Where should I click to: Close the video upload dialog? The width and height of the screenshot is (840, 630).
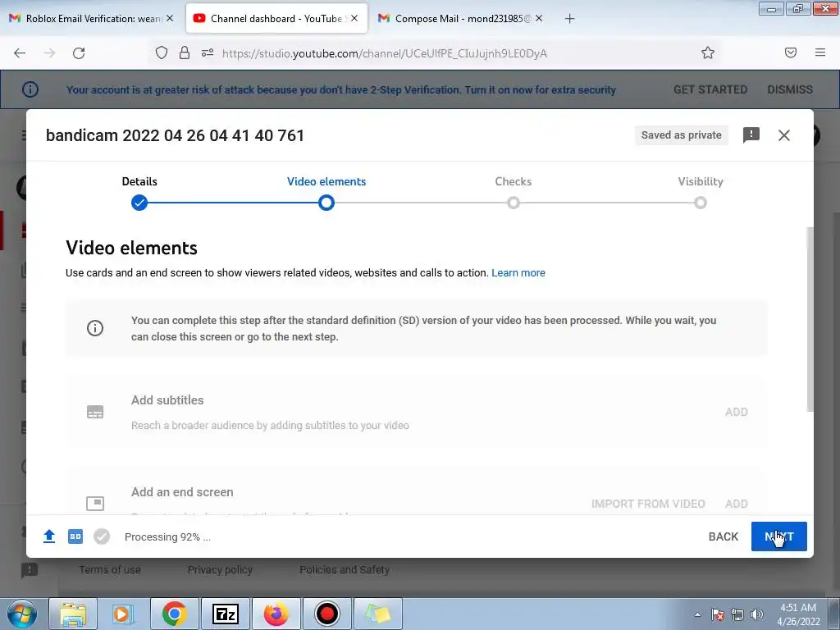click(x=783, y=135)
